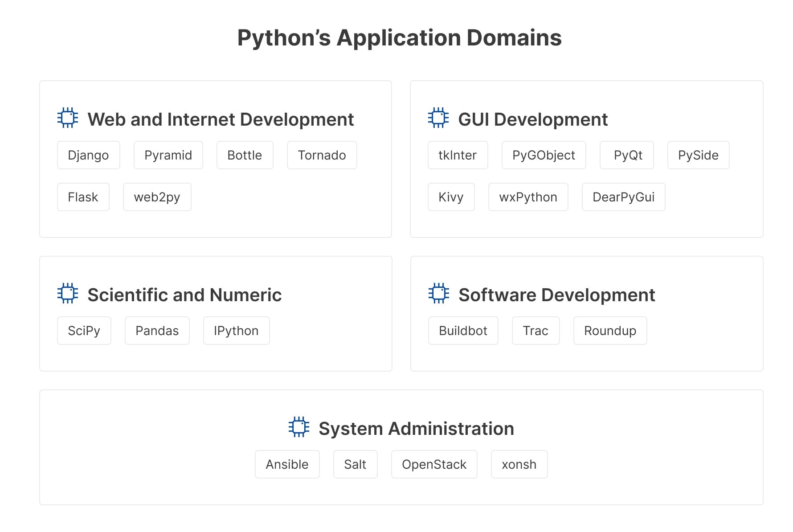Image resolution: width=793 pixels, height=532 pixels.
Task: Click chip icon beside Scientific and Numeric
Action: 68,293
